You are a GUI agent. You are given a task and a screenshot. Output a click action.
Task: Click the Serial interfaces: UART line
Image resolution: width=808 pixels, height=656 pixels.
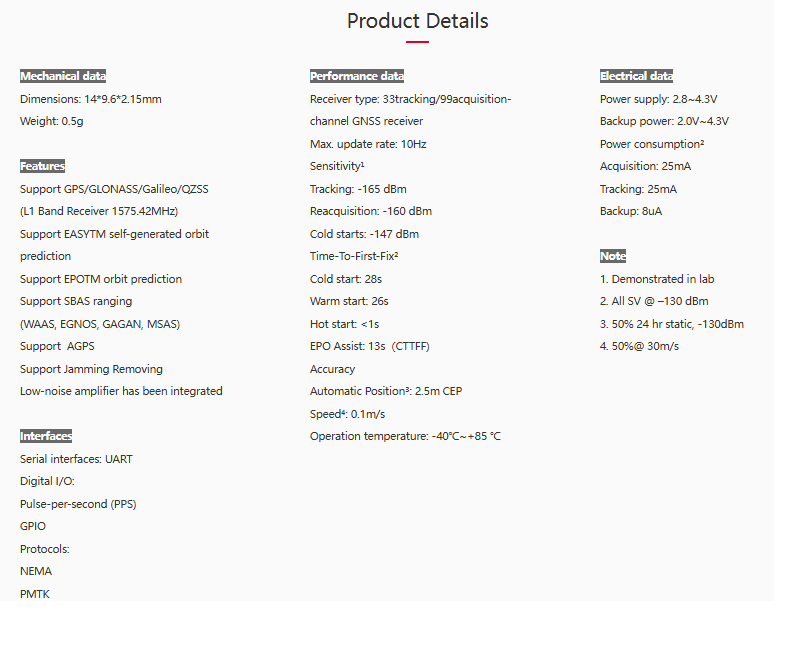[76, 459]
